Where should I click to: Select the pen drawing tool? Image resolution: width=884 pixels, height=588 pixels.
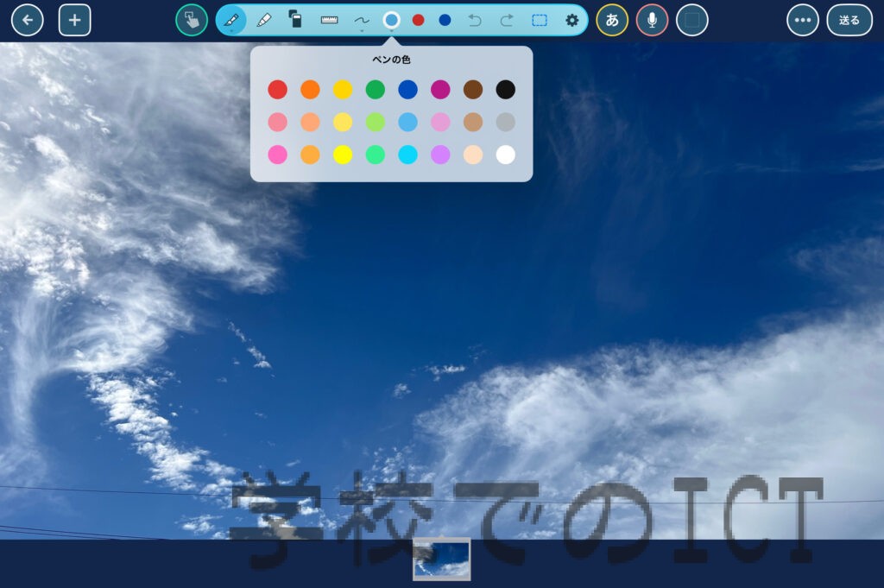pyautogui.click(x=230, y=20)
